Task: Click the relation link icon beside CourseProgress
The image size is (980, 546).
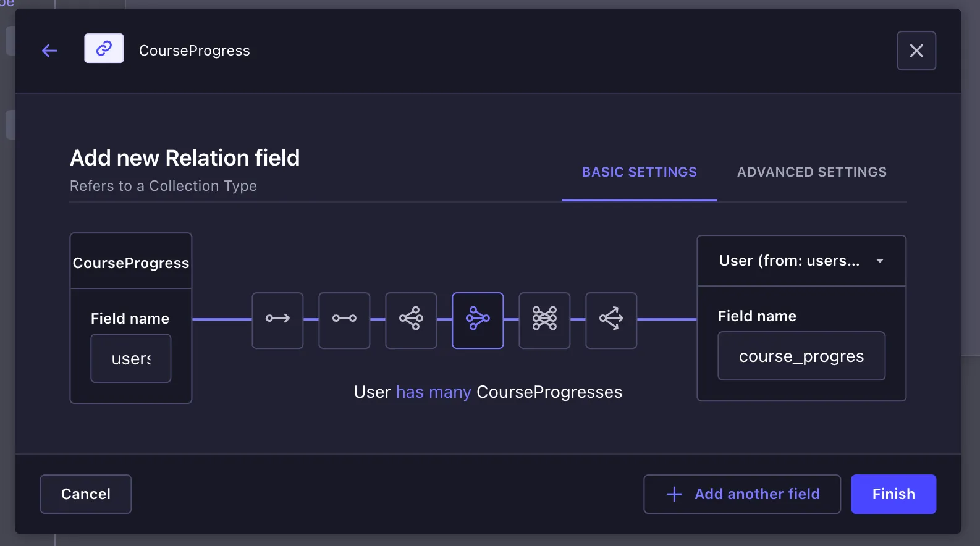Action: tap(104, 48)
